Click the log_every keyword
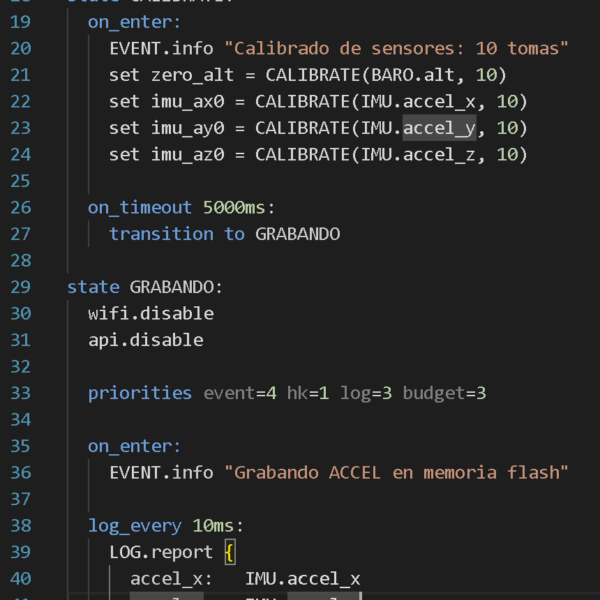Viewport: 600px width, 600px height. pyautogui.click(x=135, y=526)
